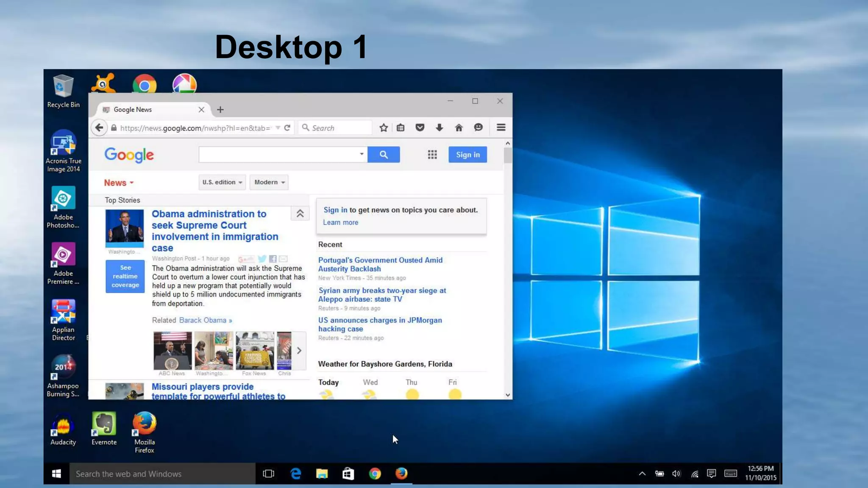Viewport: 868px width, 488px height.
Task: Open the Action Center notification icon
Action: 712,474
